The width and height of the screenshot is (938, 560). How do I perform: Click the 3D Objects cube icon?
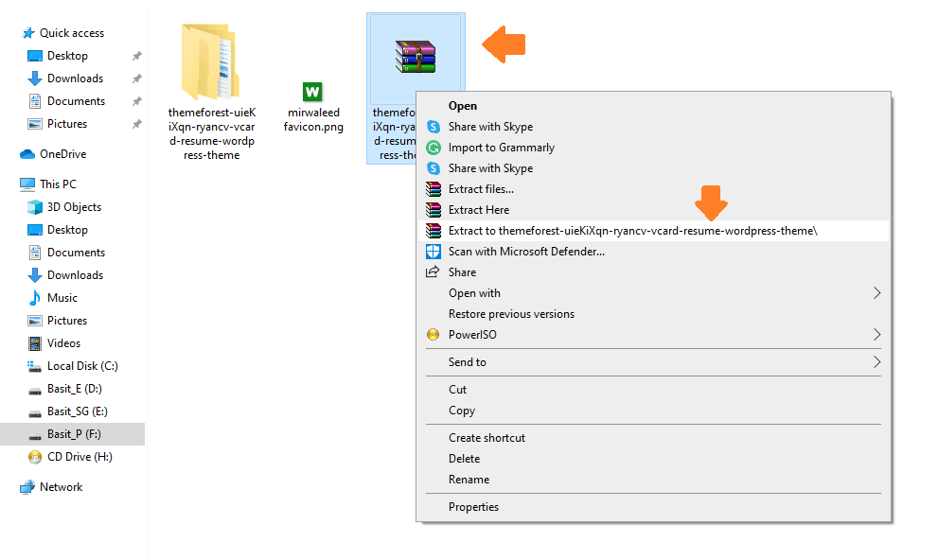tap(35, 207)
